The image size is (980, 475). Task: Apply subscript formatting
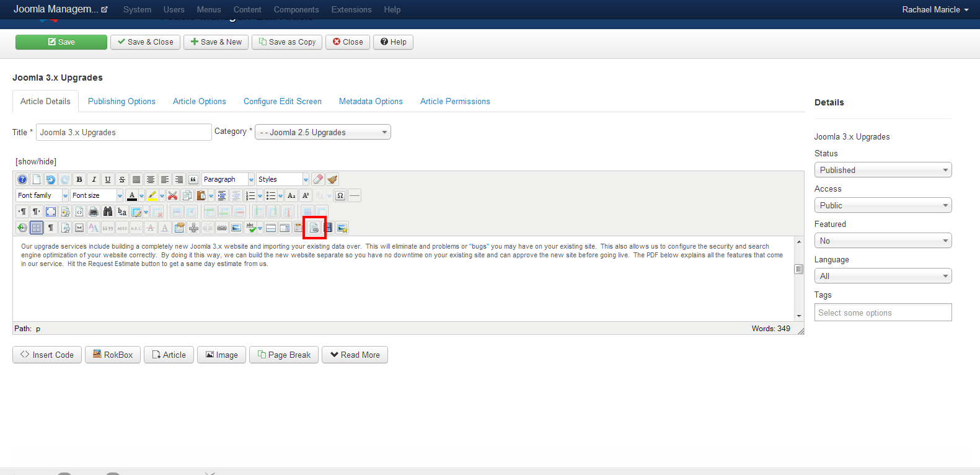[291, 195]
